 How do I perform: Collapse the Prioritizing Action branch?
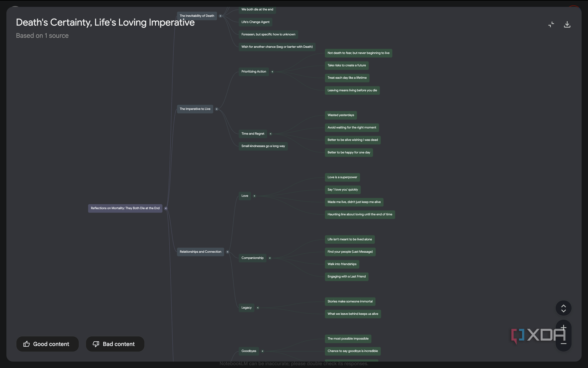pyautogui.click(x=272, y=72)
